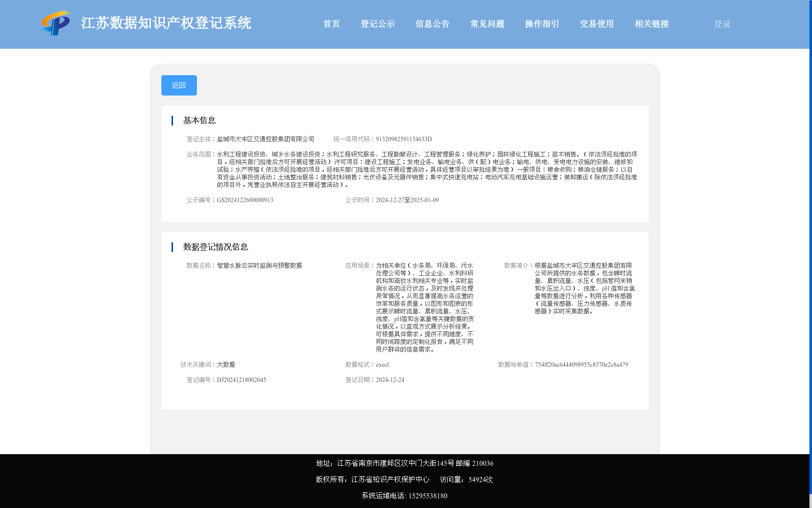Click the 数据简介 description text

tap(585, 289)
